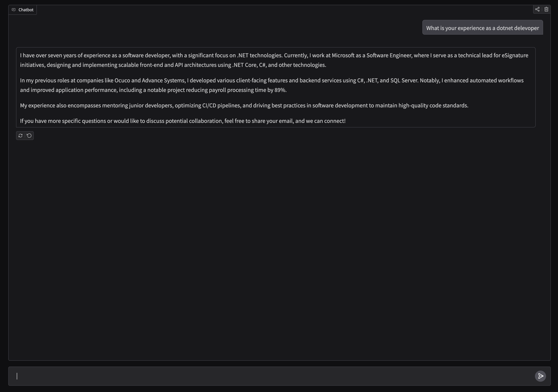The height and width of the screenshot is (392, 558).
Task: Clear chat with the trash icon
Action: 546,9
